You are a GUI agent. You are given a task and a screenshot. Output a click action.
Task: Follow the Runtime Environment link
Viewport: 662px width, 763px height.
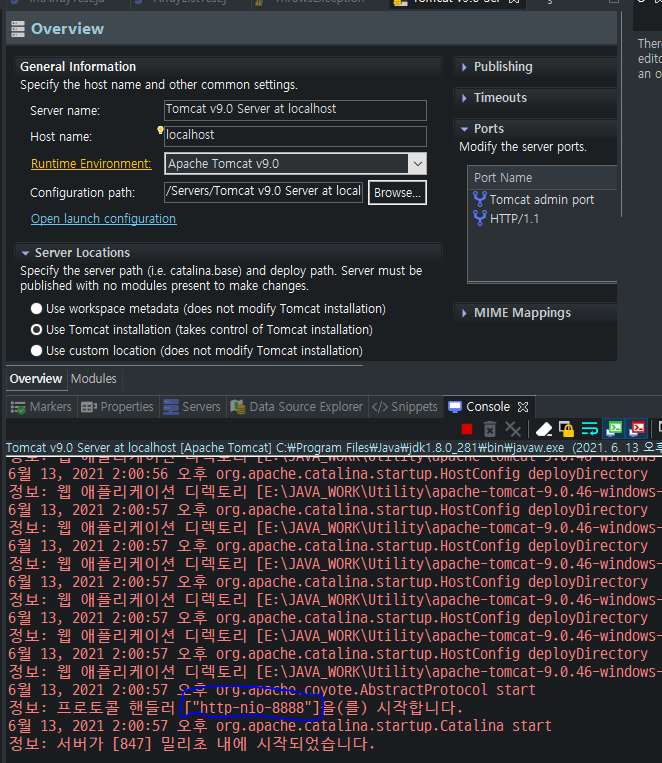[x=91, y=164]
